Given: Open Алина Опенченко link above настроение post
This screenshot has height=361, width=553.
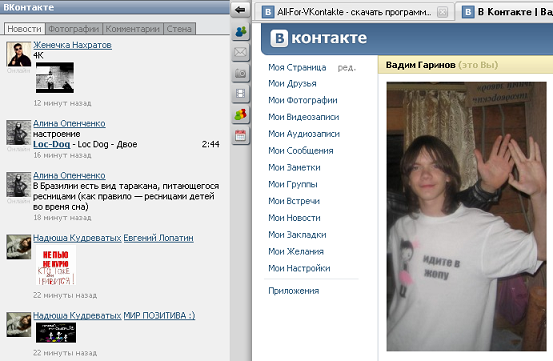Looking at the screenshot, I should click(x=69, y=123).
